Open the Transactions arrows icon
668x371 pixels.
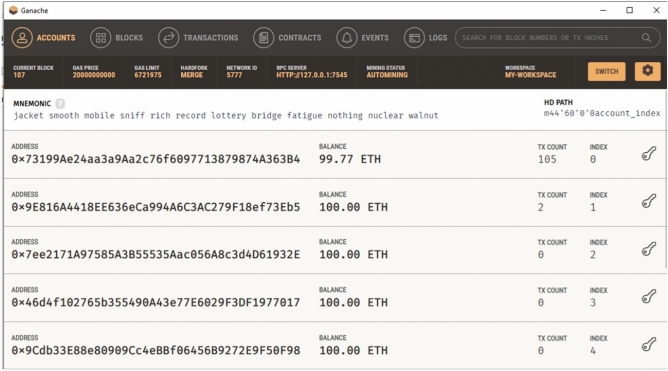coord(168,37)
